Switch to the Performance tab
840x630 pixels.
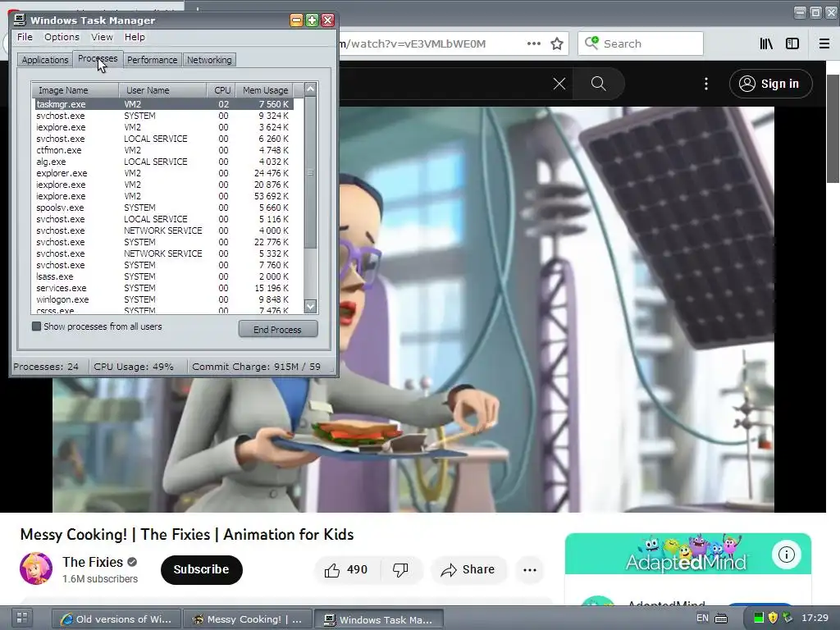152,60
